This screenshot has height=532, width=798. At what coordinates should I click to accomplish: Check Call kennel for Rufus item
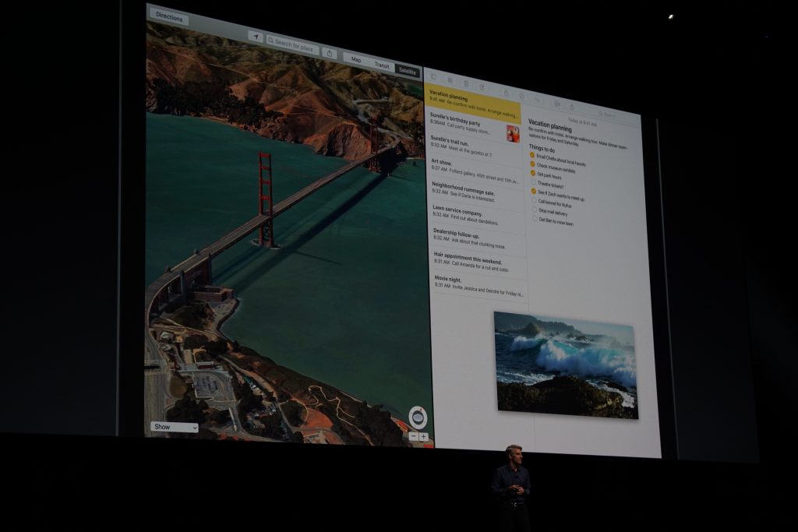[x=534, y=200]
